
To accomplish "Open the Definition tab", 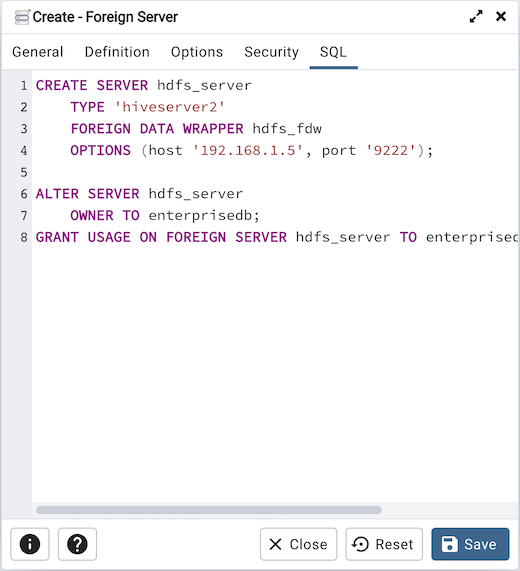I will 117,52.
